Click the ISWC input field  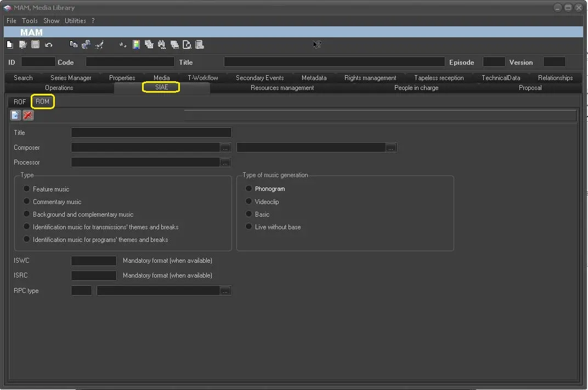click(x=94, y=261)
